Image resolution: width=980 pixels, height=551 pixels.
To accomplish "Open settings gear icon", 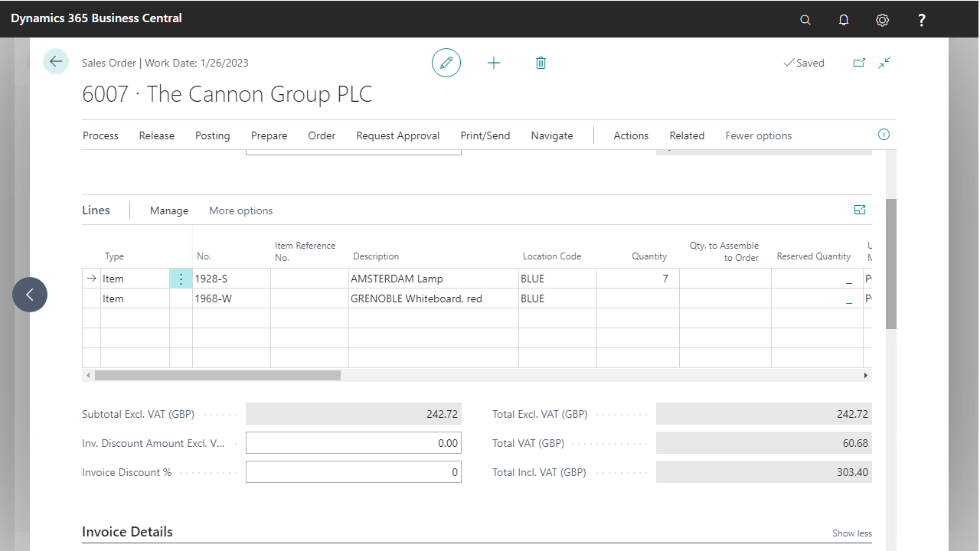I will pyautogui.click(x=882, y=20).
